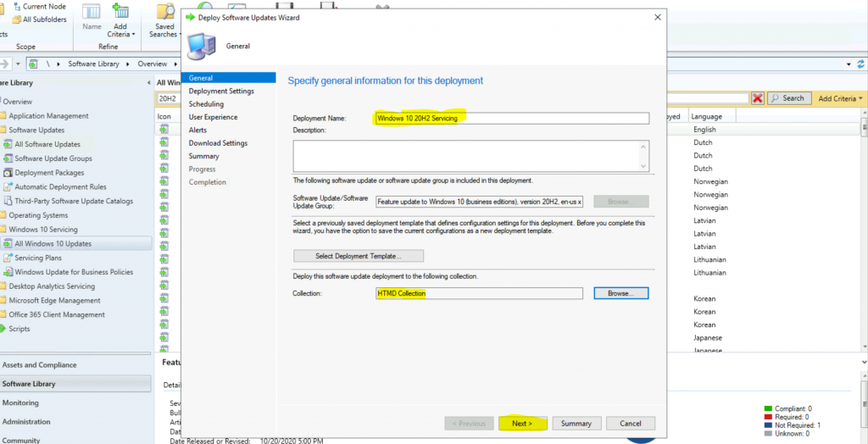Click the Summary button
The height and width of the screenshot is (444, 868).
(576, 423)
